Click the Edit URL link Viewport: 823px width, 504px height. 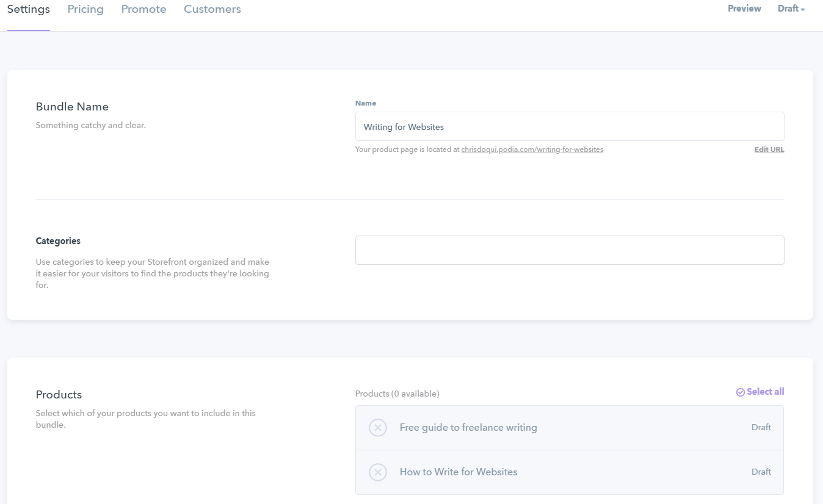(x=769, y=149)
